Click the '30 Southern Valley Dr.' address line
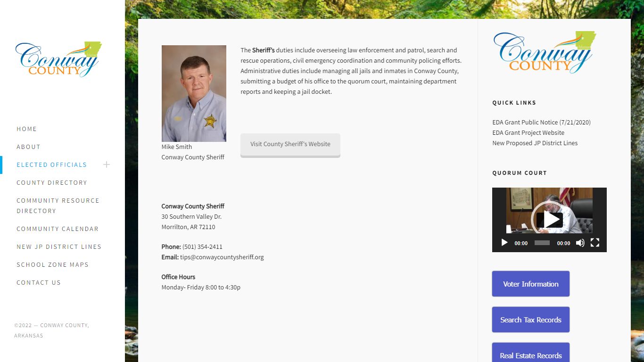 [191, 216]
